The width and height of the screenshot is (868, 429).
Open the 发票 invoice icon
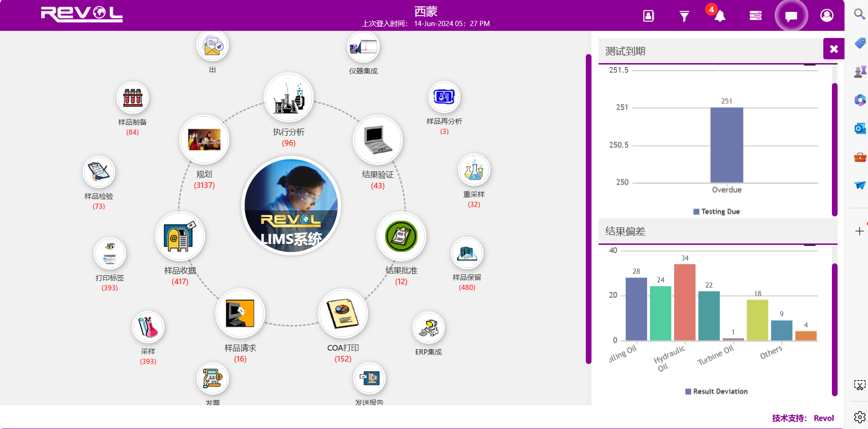(213, 379)
